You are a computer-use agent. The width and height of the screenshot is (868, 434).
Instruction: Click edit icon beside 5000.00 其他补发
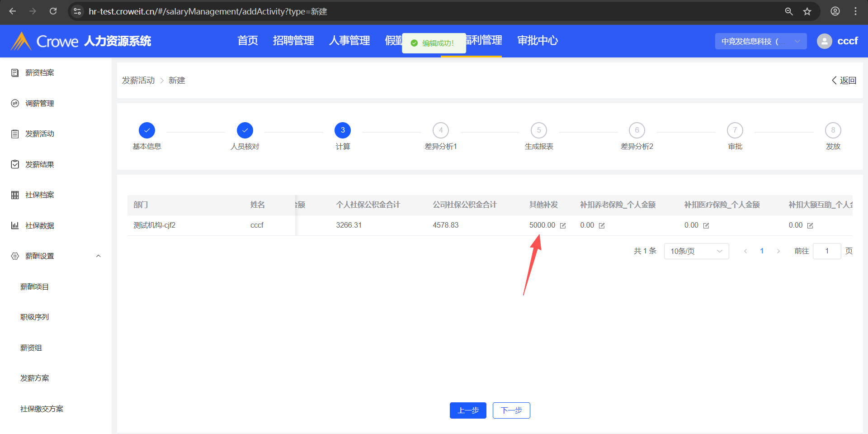[563, 226]
